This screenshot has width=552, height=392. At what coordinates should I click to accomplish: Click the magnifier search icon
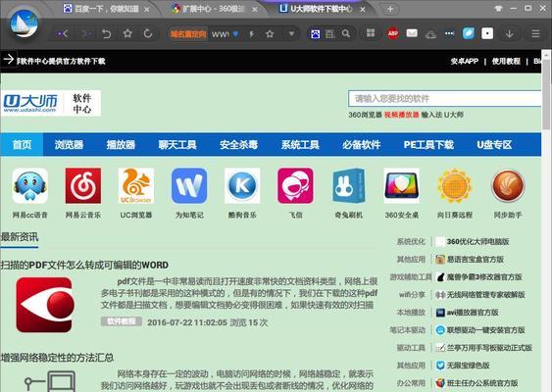coord(346,33)
